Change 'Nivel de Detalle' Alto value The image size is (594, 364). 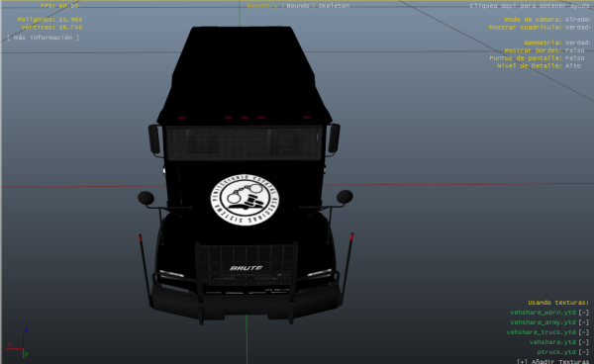573,66
